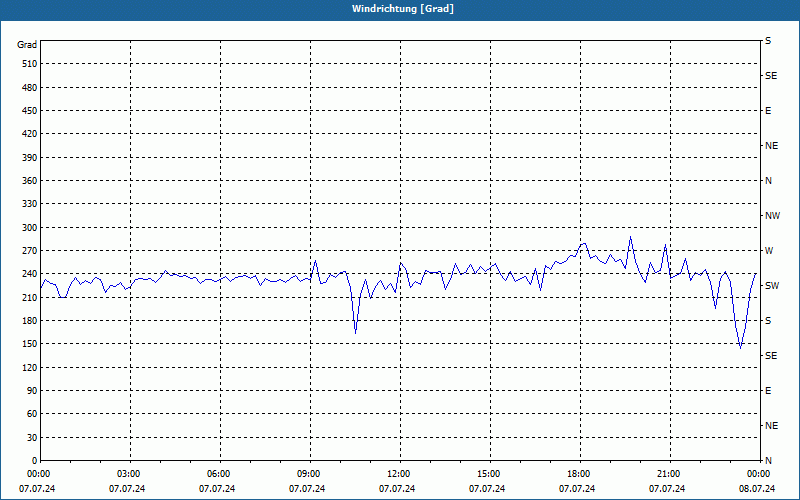
Task: Click the SE compass label at the 120 line
Action: click(771, 356)
